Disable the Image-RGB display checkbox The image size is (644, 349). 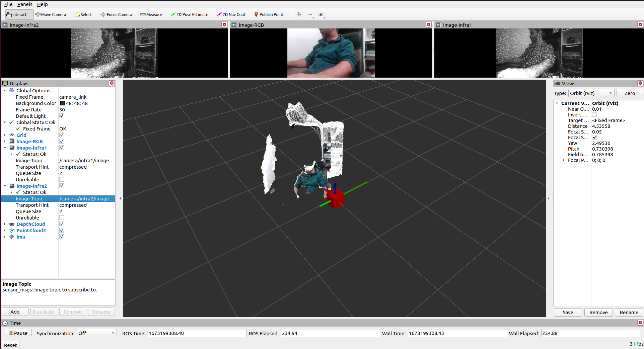coord(62,142)
